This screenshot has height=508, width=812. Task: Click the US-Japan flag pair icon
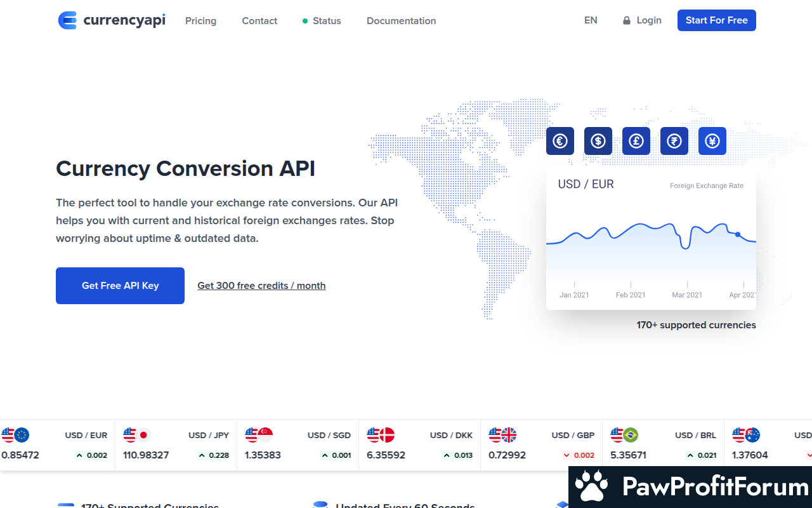(137, 435)
